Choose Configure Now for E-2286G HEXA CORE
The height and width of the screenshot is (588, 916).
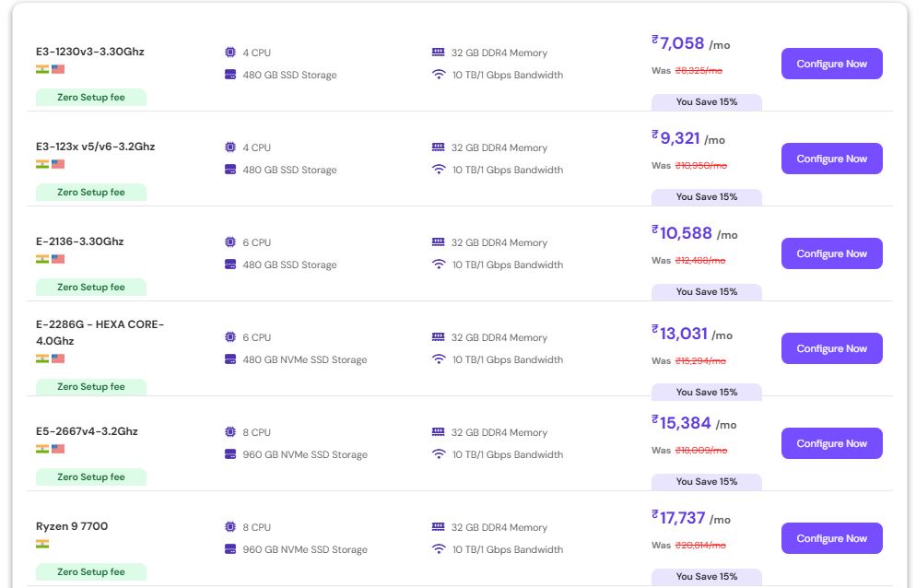pos(831,348)
